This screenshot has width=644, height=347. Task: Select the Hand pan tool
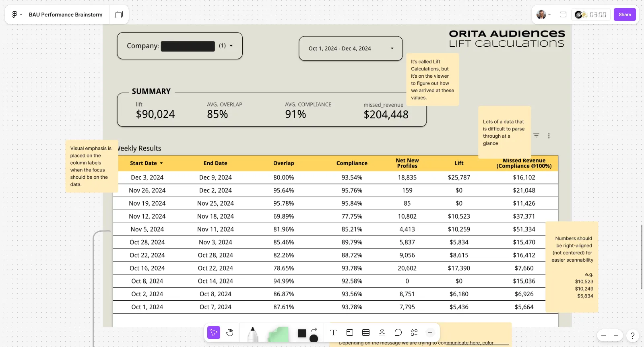(230, 333)
